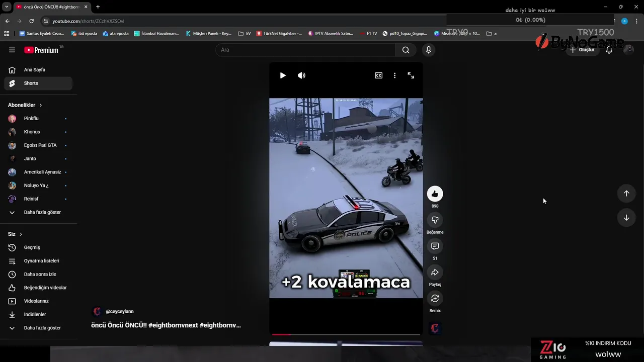Open the ibü eposta bookmark
Screen dimensions: 644x362
click(84, 34)
